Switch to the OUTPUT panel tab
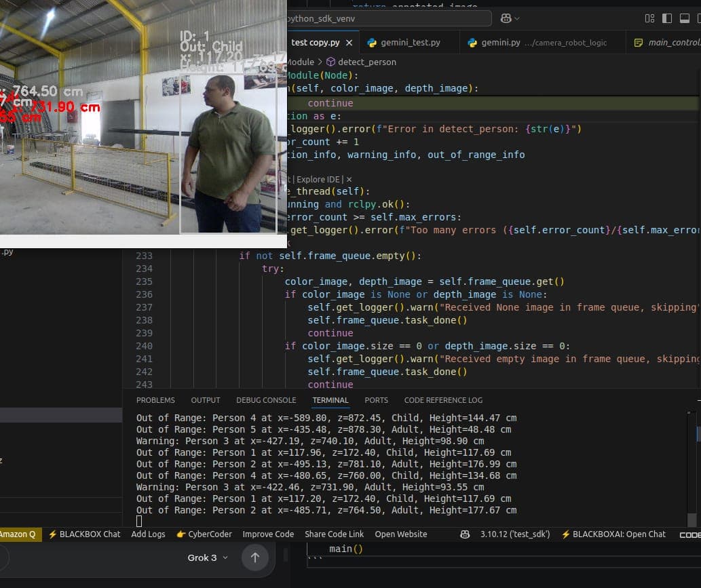This screenshot has height=588, width=701. [x=206, y=400]
